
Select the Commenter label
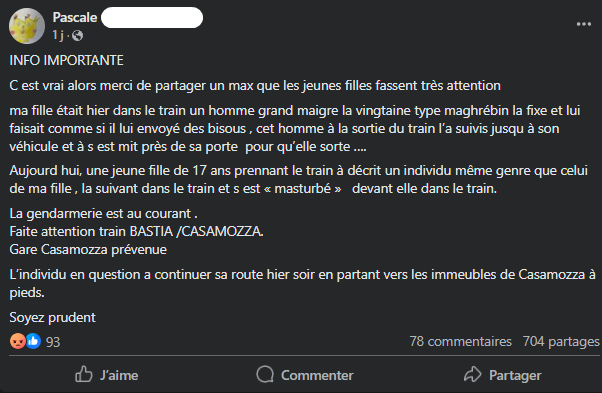[317, 375]
